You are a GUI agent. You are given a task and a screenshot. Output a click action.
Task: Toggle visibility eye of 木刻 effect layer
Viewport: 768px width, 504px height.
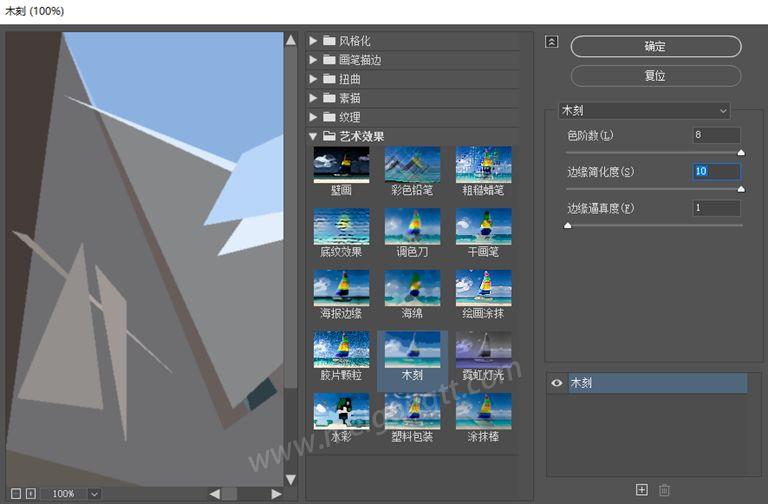click(x=557, y=383)
